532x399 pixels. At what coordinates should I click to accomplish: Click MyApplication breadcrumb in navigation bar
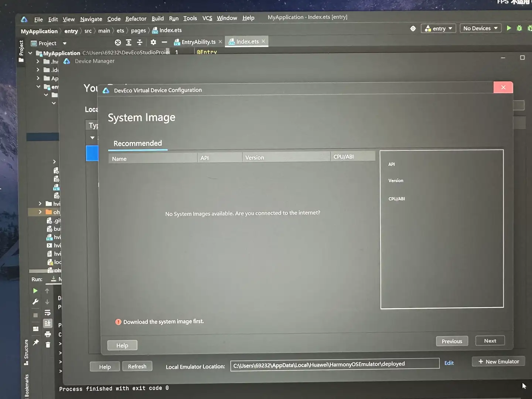(x=39, y=31)
